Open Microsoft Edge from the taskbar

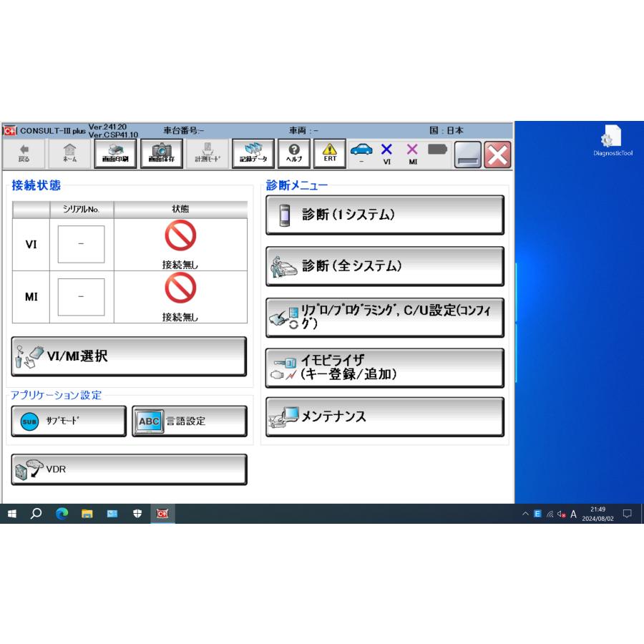pos(62,514)
